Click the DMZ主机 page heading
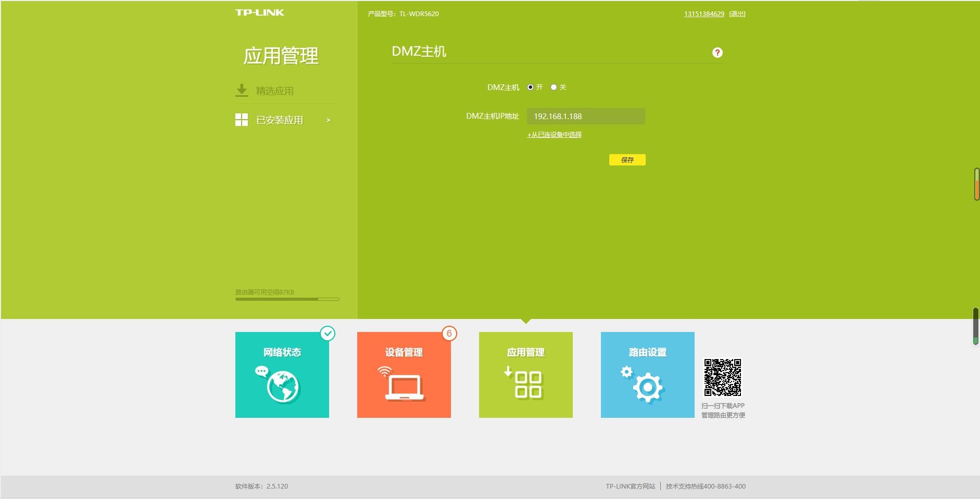Image resolution: width=980 pixels, height=499 pixels. click(419, 52)
